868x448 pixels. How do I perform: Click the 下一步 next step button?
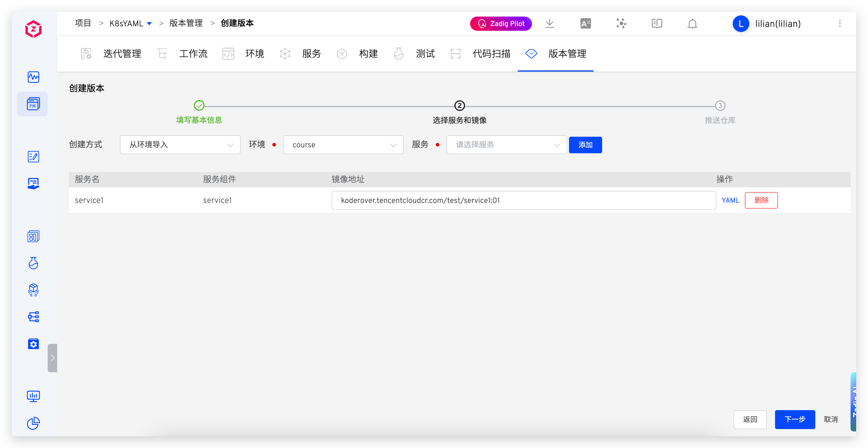(795, 419)
